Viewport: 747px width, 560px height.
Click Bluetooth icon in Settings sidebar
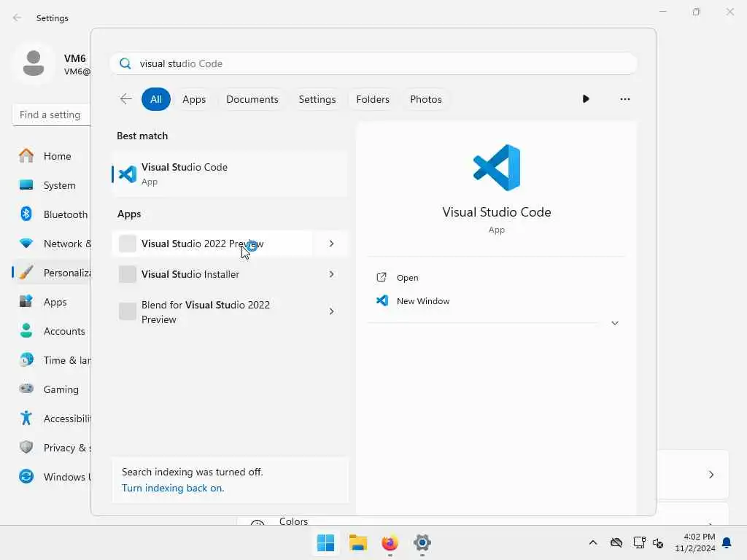click(x=26, y=214)
